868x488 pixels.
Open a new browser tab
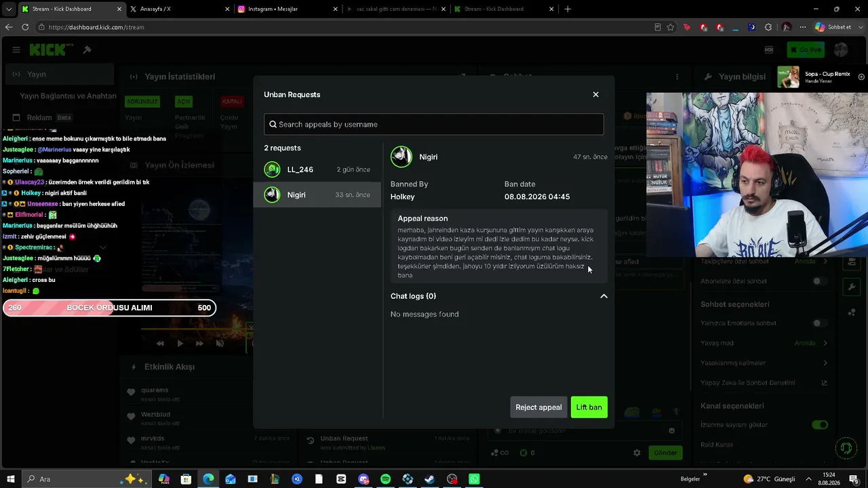tap(568, 9)
